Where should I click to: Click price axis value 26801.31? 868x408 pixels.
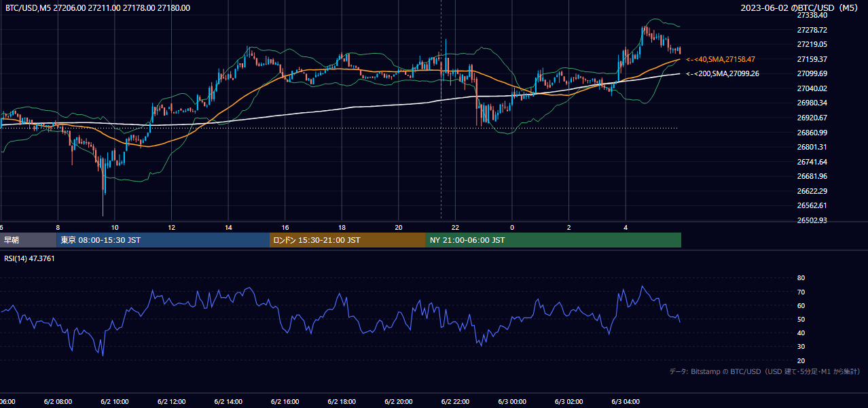[x=812, y=147]
